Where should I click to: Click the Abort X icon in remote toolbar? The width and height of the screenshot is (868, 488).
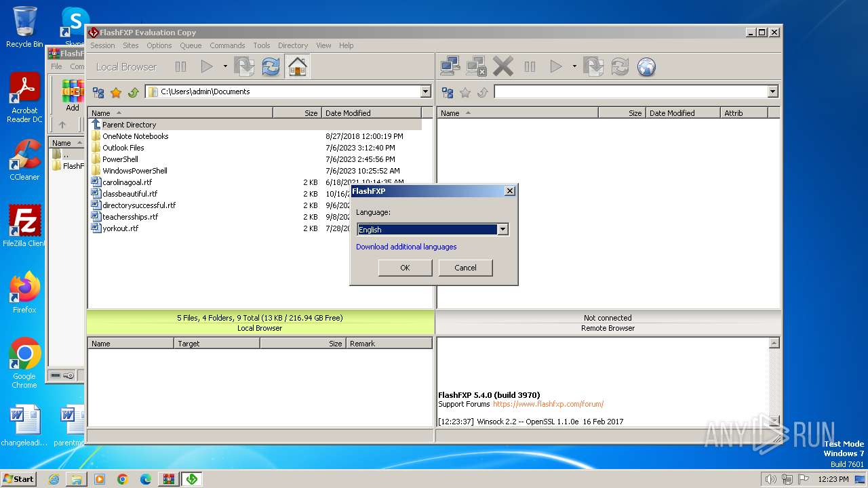pos(503,66)
